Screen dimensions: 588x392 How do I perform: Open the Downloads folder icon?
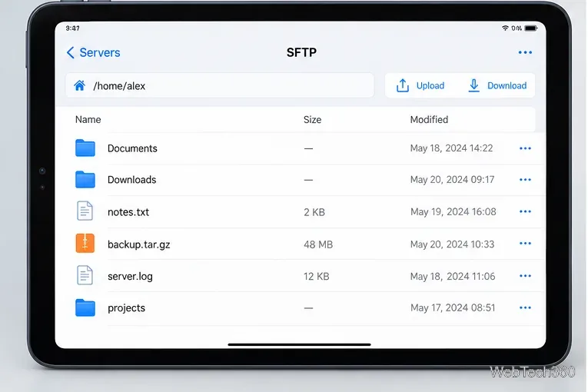point(85,179)
